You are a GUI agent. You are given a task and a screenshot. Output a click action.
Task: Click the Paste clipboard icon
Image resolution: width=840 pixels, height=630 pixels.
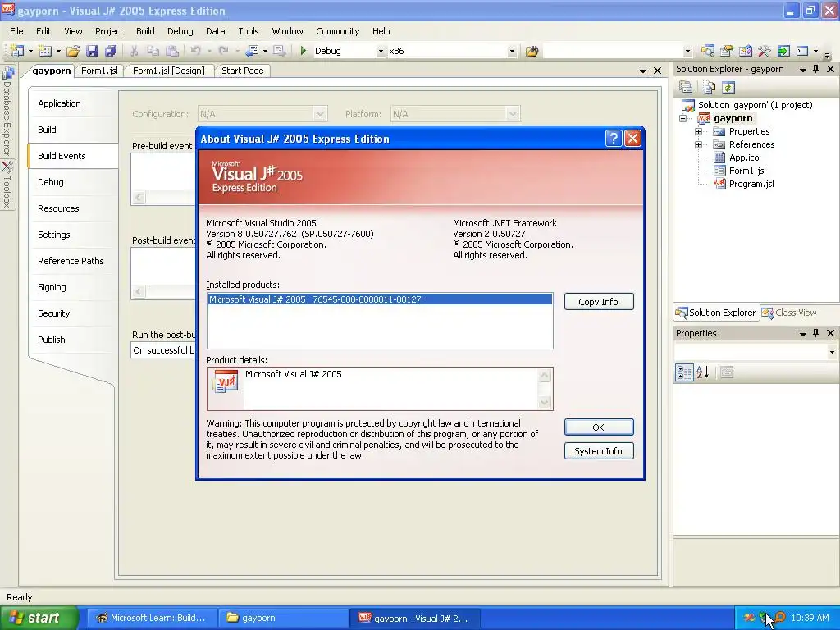pos(172,51)
